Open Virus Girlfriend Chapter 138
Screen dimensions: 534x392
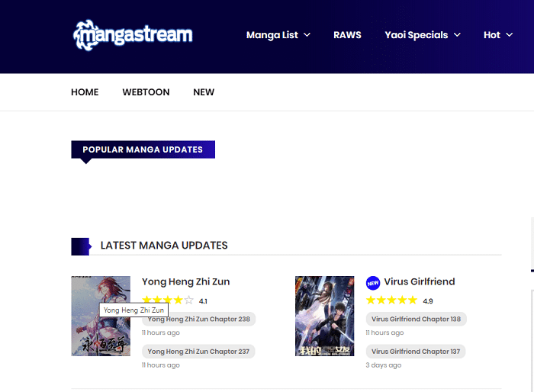416,319
